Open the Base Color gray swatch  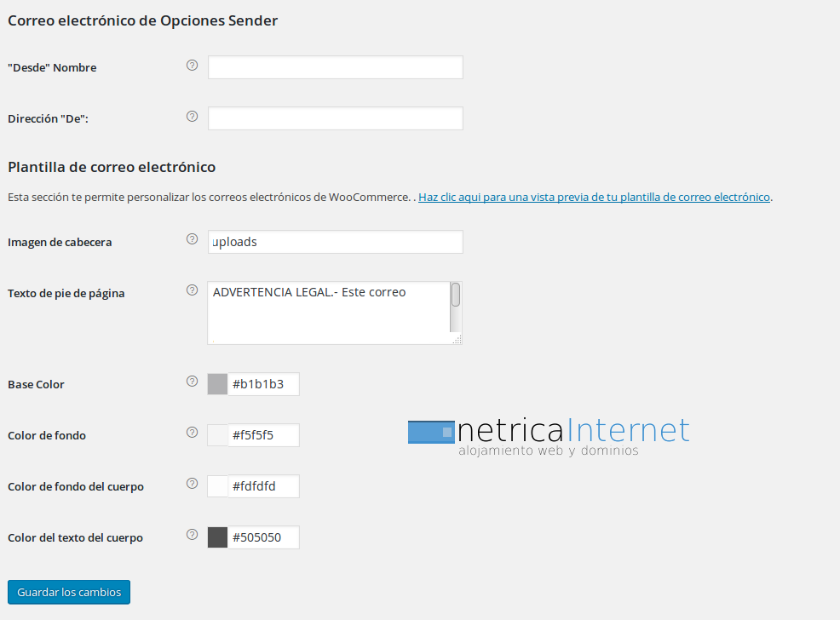[218, 384]
